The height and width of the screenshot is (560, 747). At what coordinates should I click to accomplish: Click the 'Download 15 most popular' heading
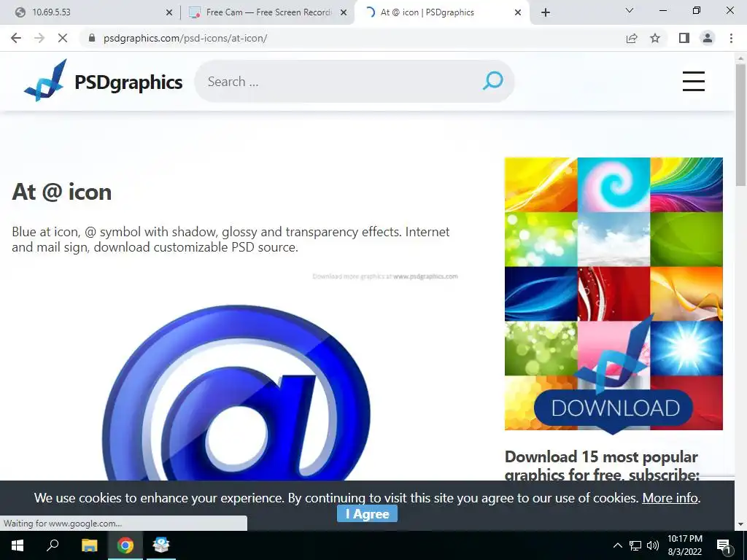tap(602, 466)
